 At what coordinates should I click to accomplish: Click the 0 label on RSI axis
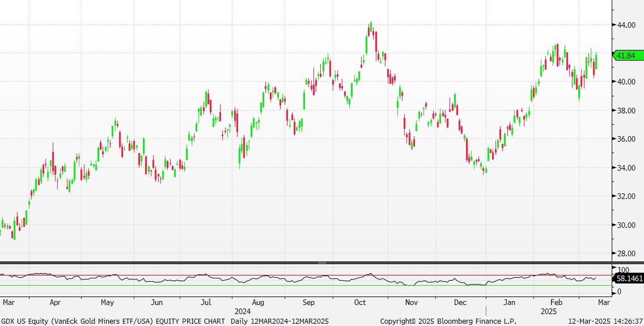620,292
